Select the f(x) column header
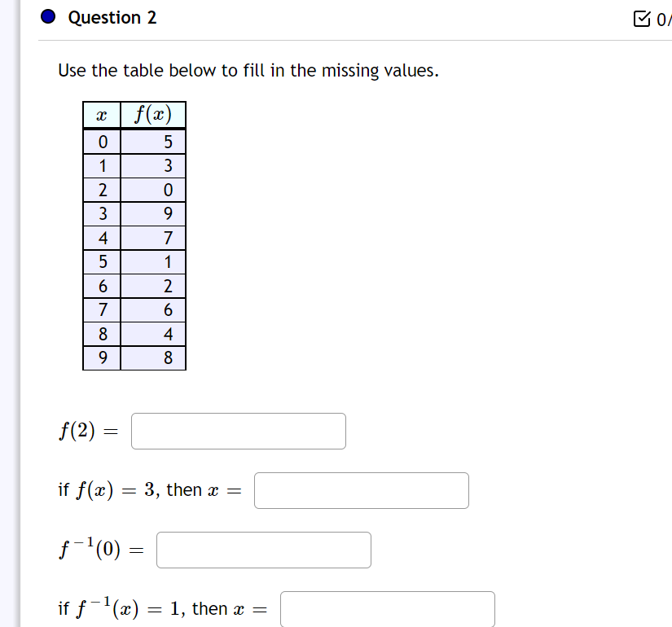 coord(153,114)
